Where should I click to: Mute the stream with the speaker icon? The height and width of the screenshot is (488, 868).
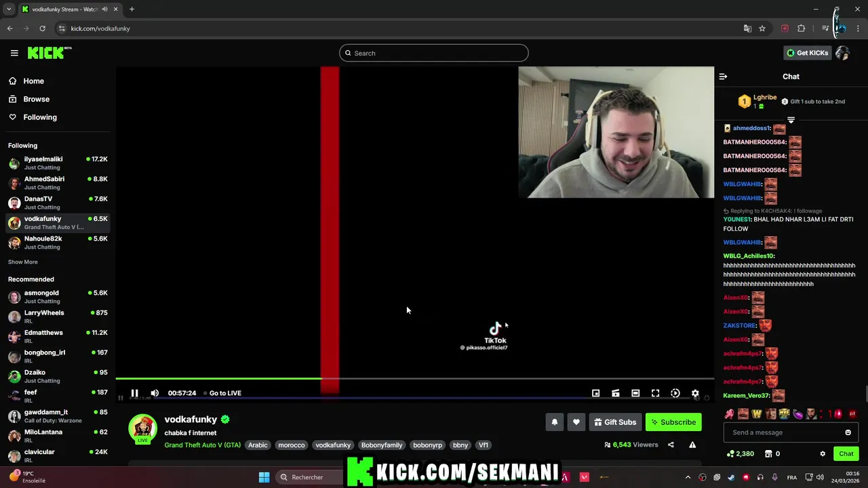[x=155, y=393]
